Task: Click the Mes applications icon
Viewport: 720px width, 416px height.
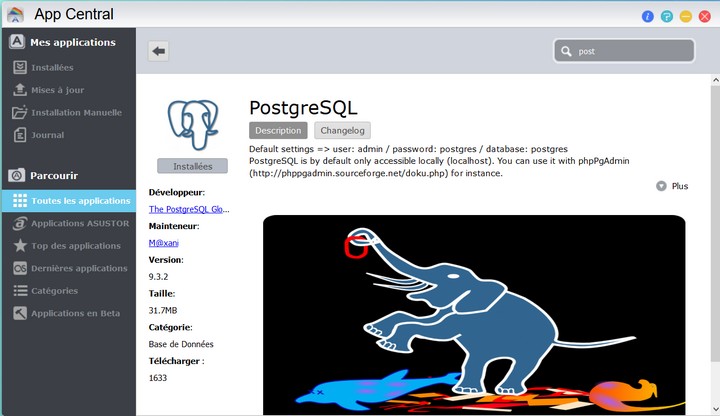Action: [17, 42]
